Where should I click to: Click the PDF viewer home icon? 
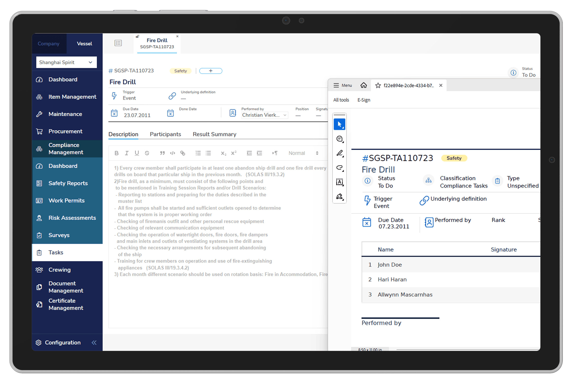[x=363, y=85]
